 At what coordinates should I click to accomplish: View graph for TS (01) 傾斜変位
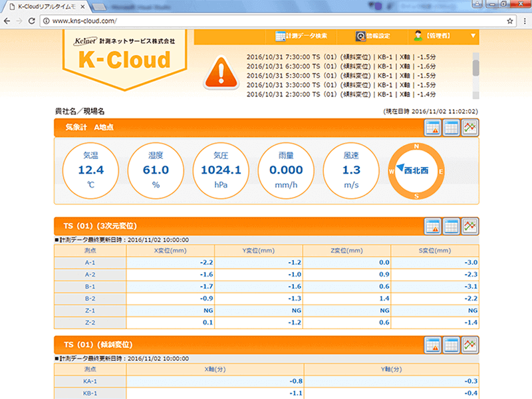471,344
